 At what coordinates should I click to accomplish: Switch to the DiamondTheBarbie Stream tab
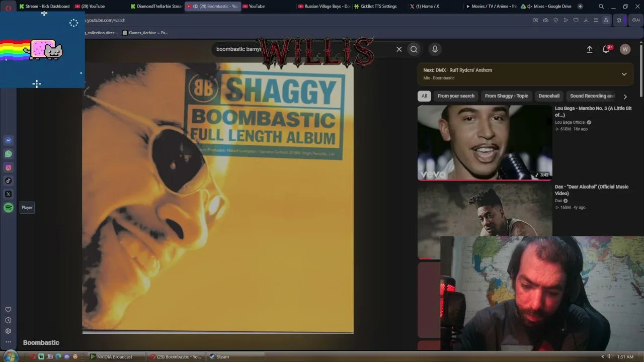[x=156, y=7]
